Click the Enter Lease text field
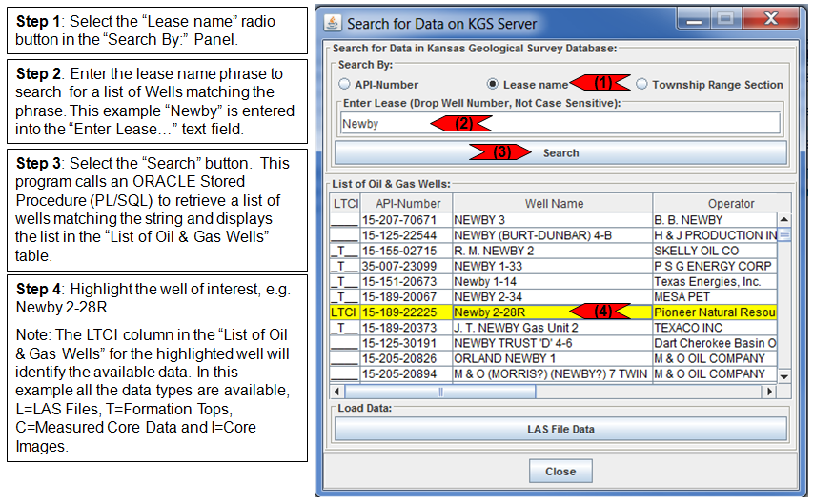The width and height of the screenshot is (814, 504). click(560, 124)
